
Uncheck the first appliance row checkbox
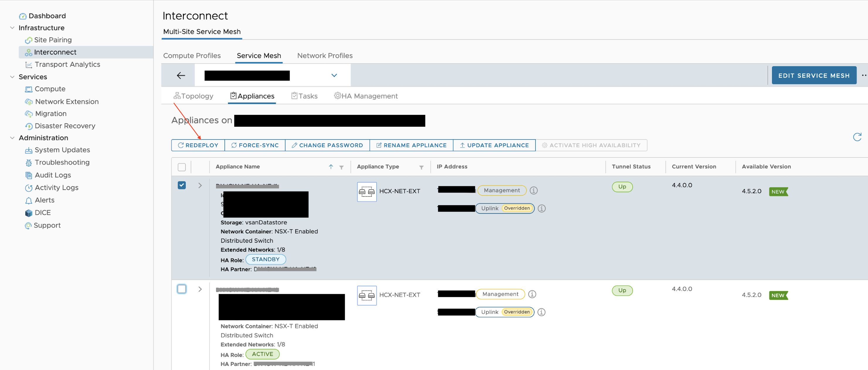pos(182,185)
